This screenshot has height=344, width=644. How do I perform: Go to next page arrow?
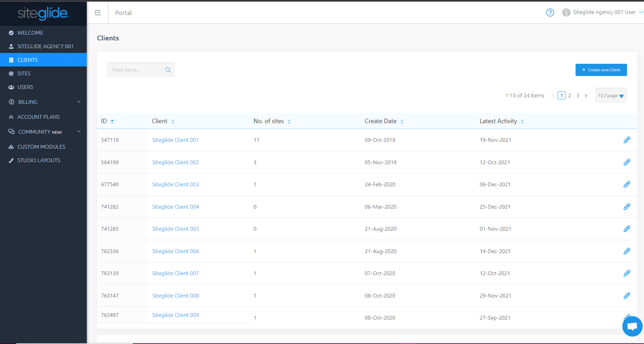click(x=586, y=96)
